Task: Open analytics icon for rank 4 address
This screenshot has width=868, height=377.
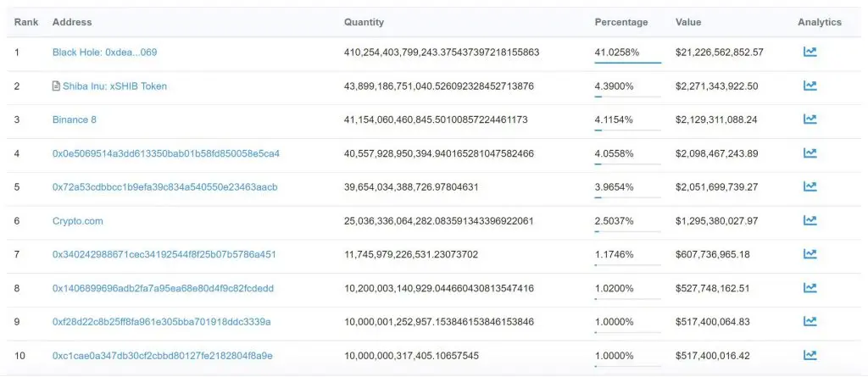Action: coord(810,153)
